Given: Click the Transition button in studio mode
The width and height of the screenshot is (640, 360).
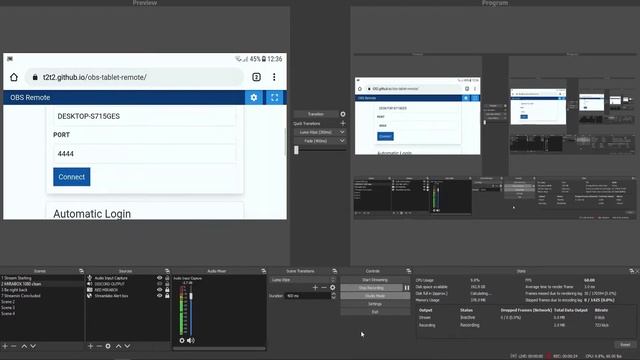Looking at the screenshot, I should pos(316,114).
